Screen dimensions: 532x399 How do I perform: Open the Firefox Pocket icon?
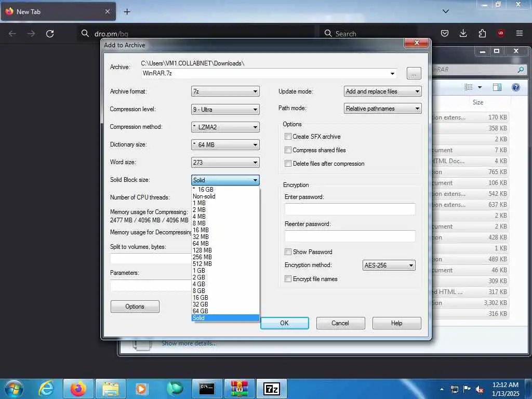pyautogui.click(x=445, y=33)
